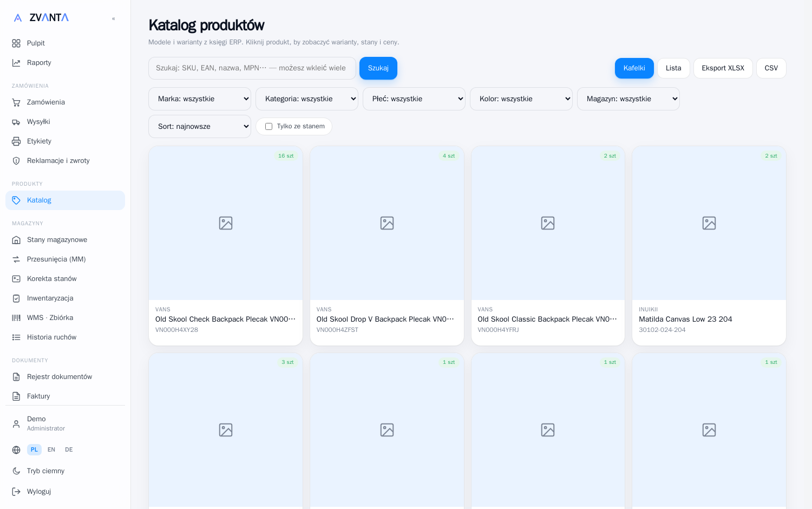Click Wyloguj to log out

point(65,492)
